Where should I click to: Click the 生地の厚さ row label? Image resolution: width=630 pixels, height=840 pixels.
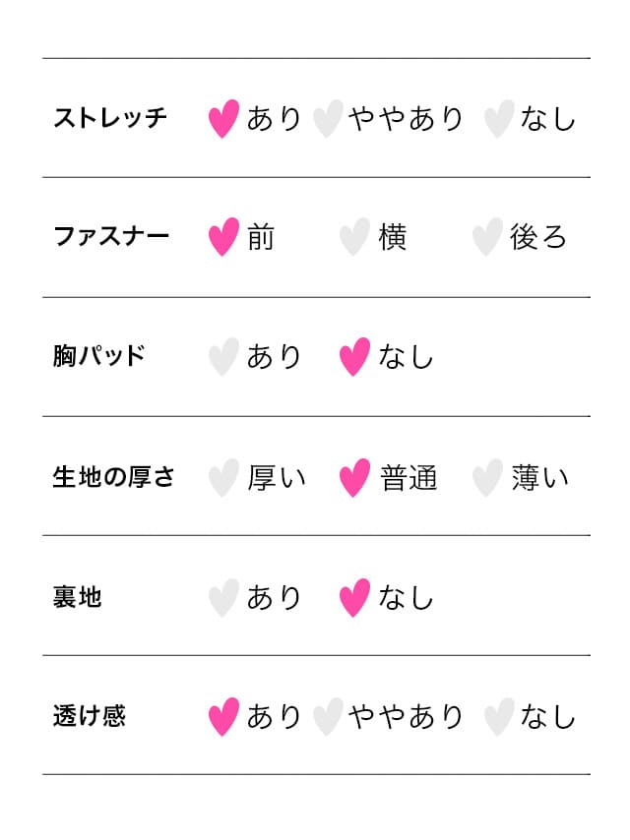pos(113,477)
